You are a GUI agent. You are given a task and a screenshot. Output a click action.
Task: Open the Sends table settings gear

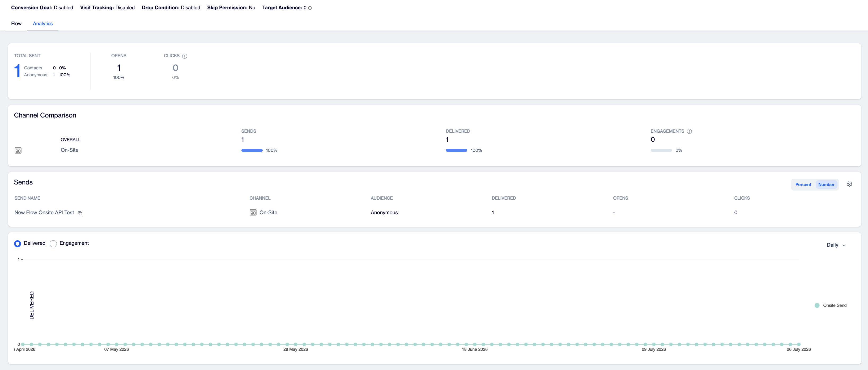click(x=849, y=184)
